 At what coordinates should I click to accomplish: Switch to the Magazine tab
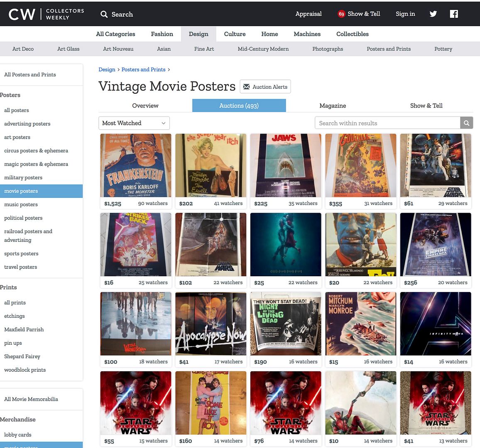click(333, 105)
